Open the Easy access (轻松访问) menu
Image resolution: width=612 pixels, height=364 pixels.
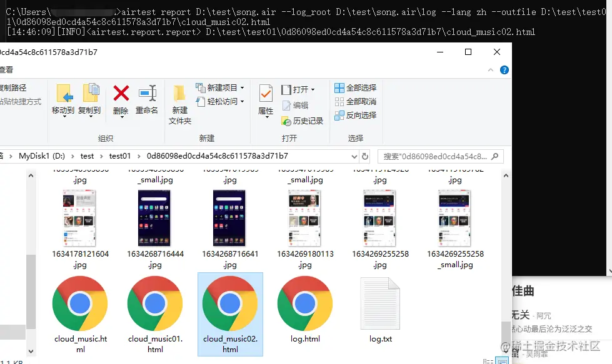220,102
